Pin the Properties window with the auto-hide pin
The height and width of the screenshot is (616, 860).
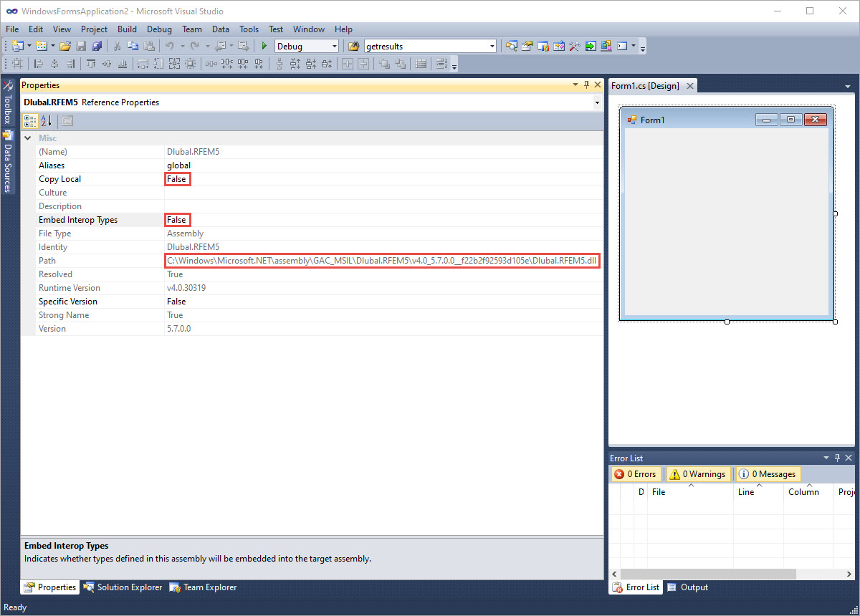point(586,85)
